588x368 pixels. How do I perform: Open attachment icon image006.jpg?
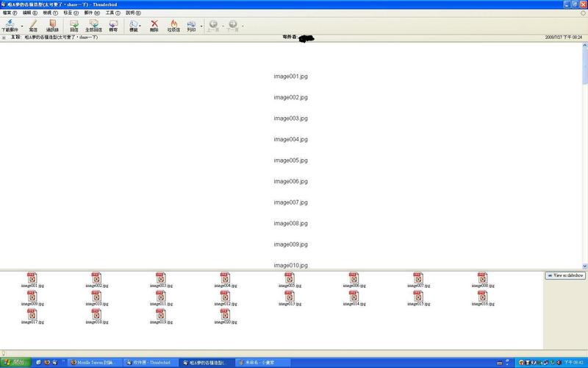(x=354, y=278)
